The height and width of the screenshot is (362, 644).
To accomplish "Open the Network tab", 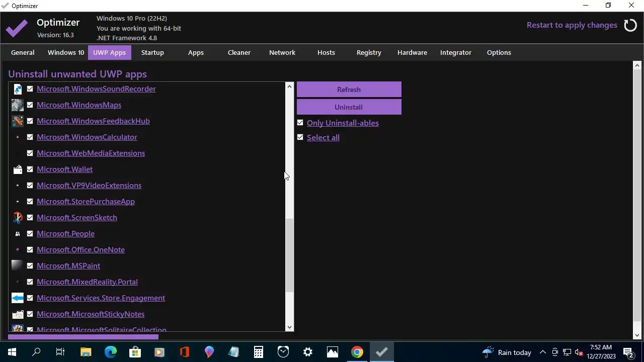I will point(282,52).
